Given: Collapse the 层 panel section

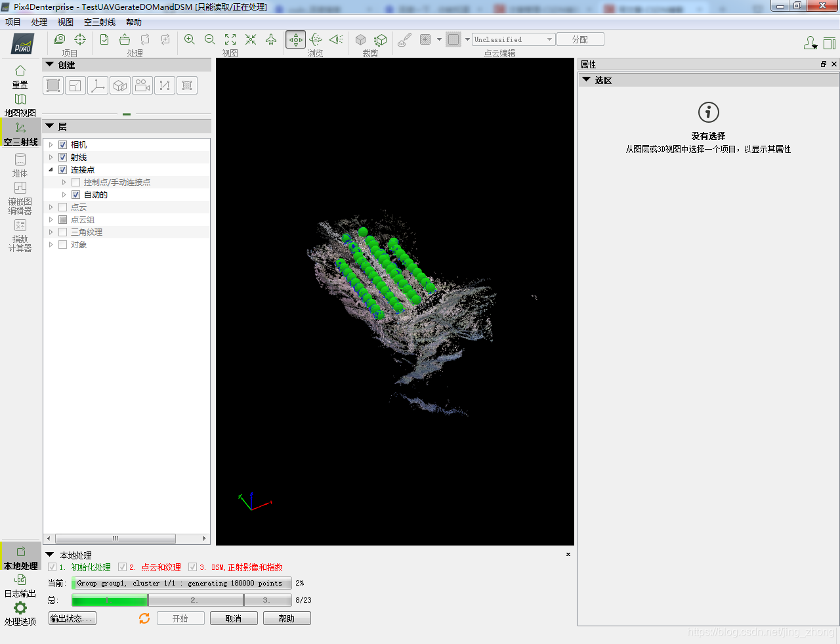Looking at the screenshot, I should (x=49, y=126).
